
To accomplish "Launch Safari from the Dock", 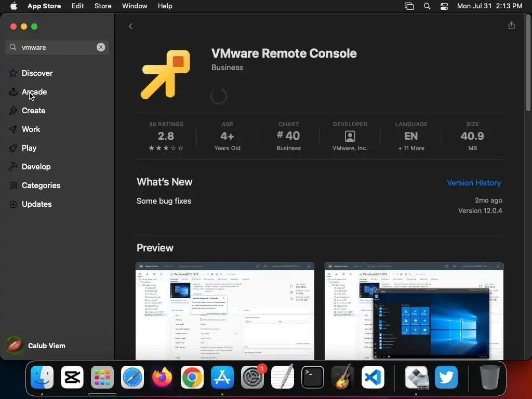I will (132, 377).
